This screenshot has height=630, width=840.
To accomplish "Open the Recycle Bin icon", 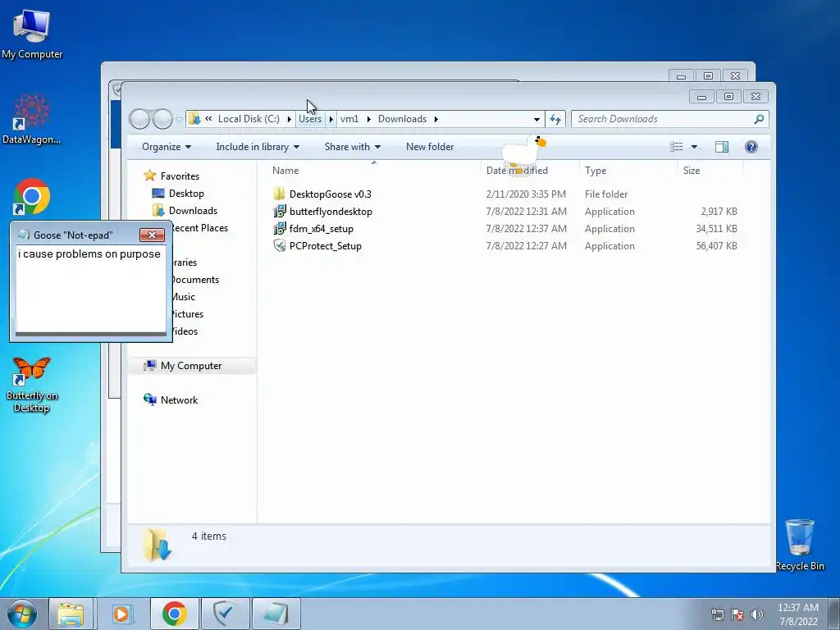I will (800, 545).
